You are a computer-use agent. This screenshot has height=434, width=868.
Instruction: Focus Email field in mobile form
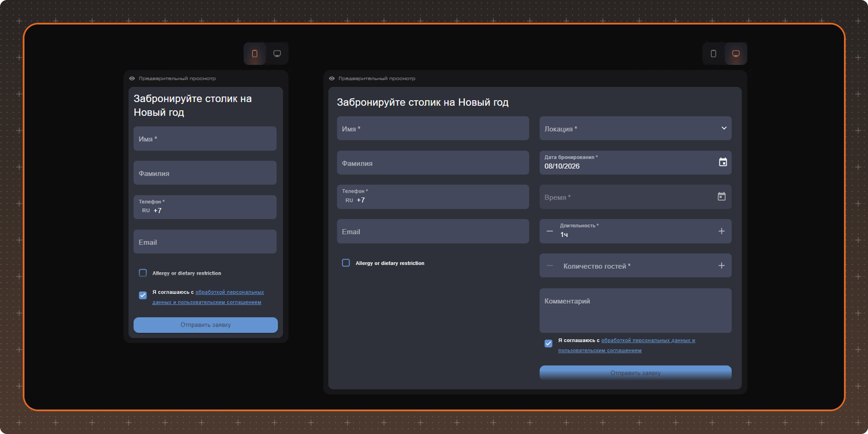pos(205,242)
